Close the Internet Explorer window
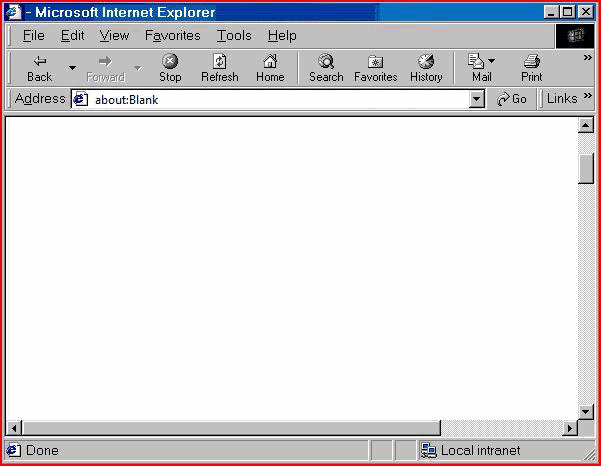The image size is (601, 466). [x=586, y=12]
